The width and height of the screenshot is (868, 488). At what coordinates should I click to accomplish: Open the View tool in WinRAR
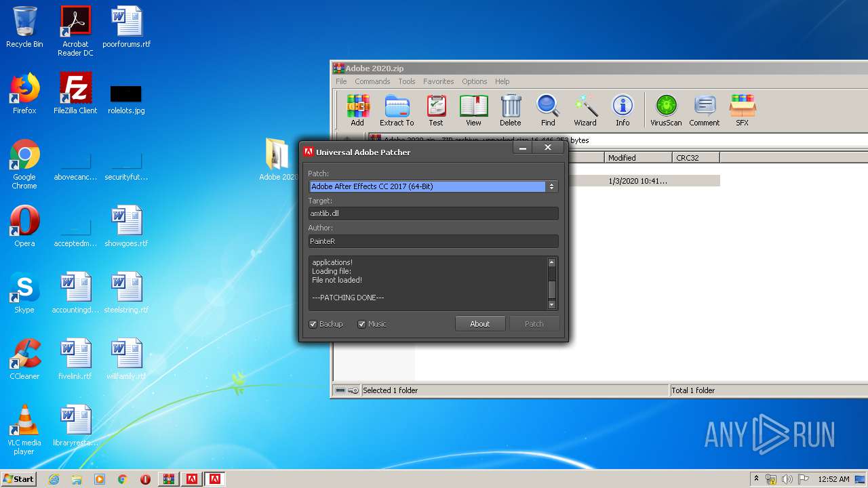pos(473,110)
